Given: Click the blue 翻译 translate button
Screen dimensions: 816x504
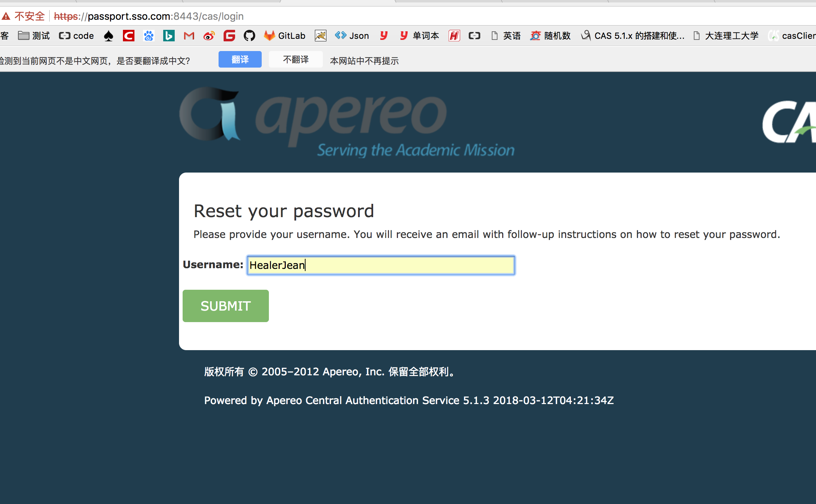Looking at the screenshot, I should 240,59.
